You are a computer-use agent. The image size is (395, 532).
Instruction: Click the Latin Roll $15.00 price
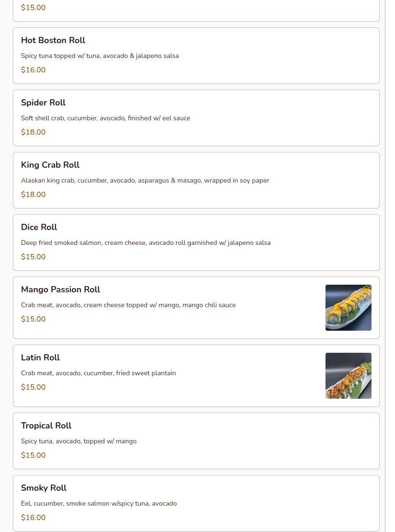click(x=33, y=387)
